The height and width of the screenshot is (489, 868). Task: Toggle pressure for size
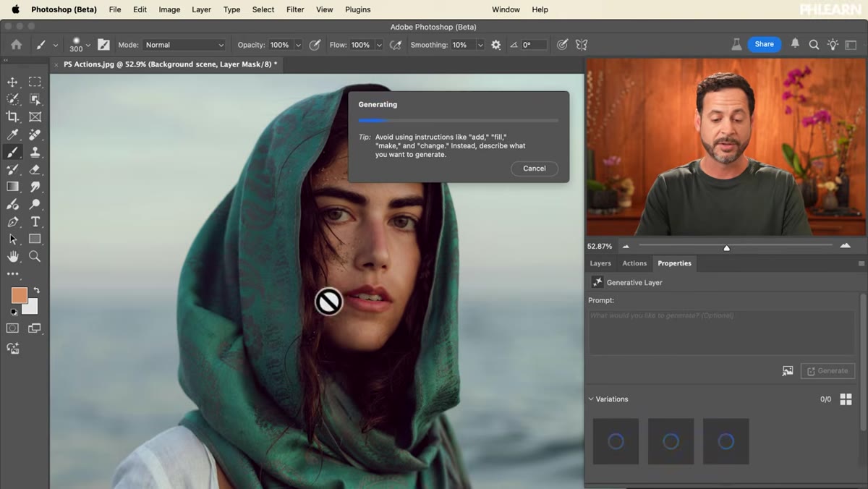coord(562,45)
